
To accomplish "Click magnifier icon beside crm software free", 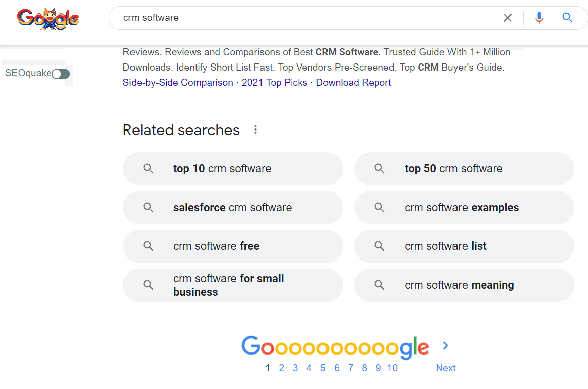I will [148, 246].
